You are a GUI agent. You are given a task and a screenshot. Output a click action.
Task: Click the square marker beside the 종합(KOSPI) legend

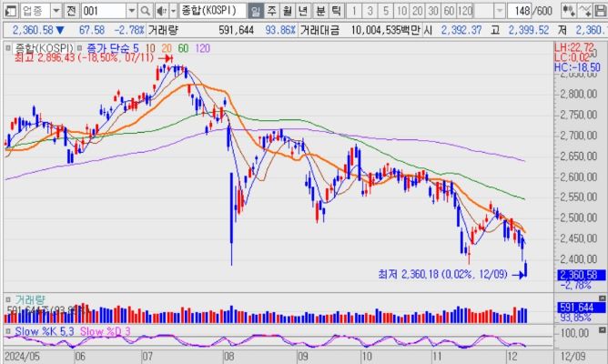point(8,48)
